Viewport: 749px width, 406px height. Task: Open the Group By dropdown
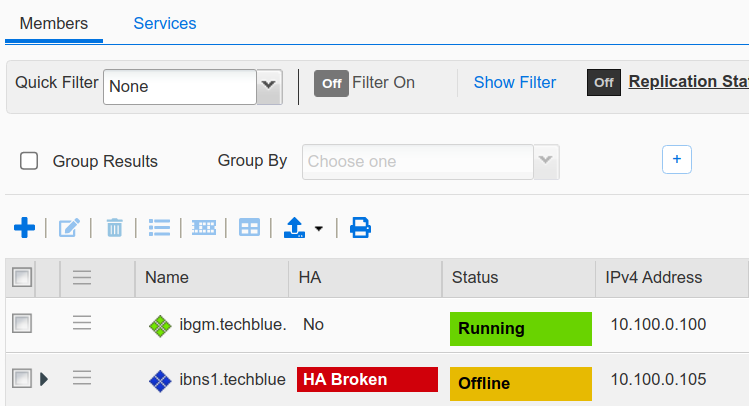click(545, 161)
